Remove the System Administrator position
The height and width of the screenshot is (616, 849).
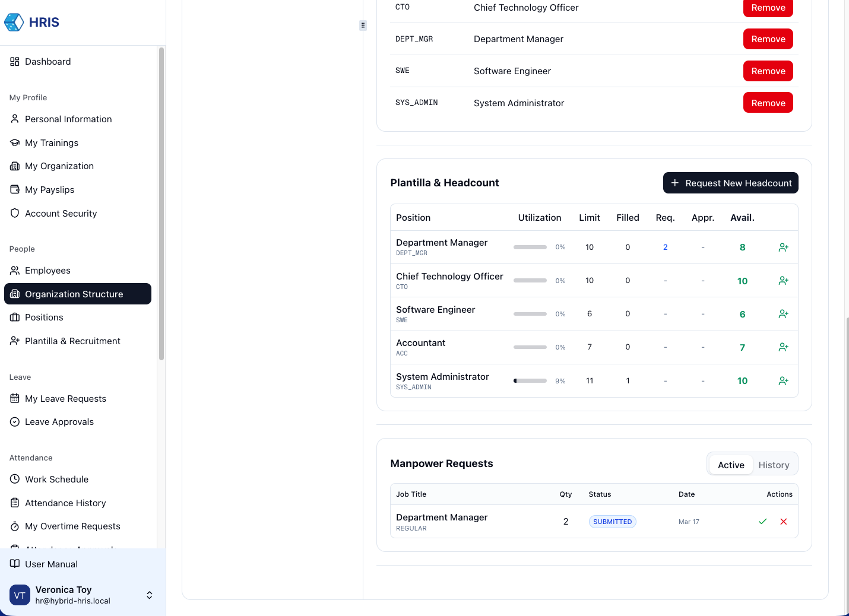(x=768, y=103)
